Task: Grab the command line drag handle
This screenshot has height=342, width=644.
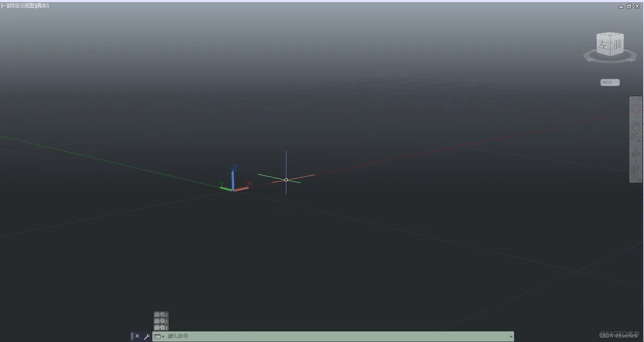Action: 132,336
